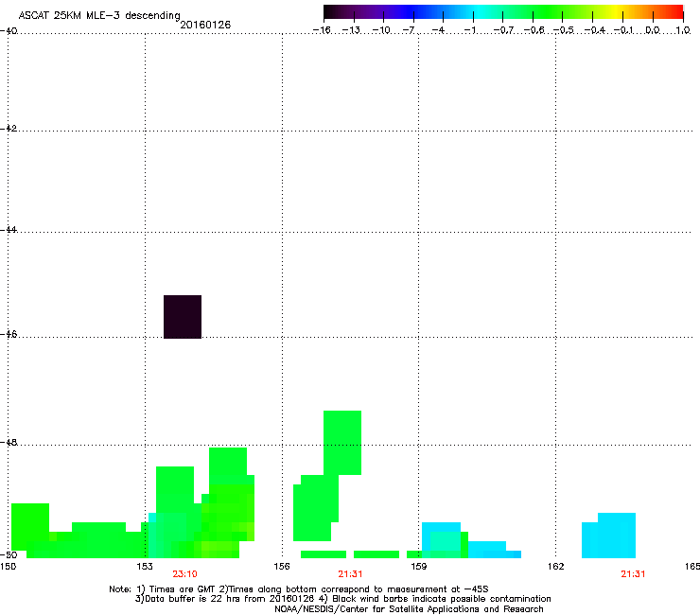
Task: Click the NOAA/NESDIS credit line
Action: [x=409, y=609]
